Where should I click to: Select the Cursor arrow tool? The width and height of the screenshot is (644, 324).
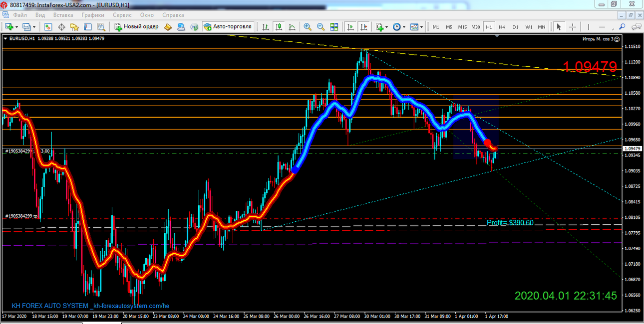tap(559, 26)
